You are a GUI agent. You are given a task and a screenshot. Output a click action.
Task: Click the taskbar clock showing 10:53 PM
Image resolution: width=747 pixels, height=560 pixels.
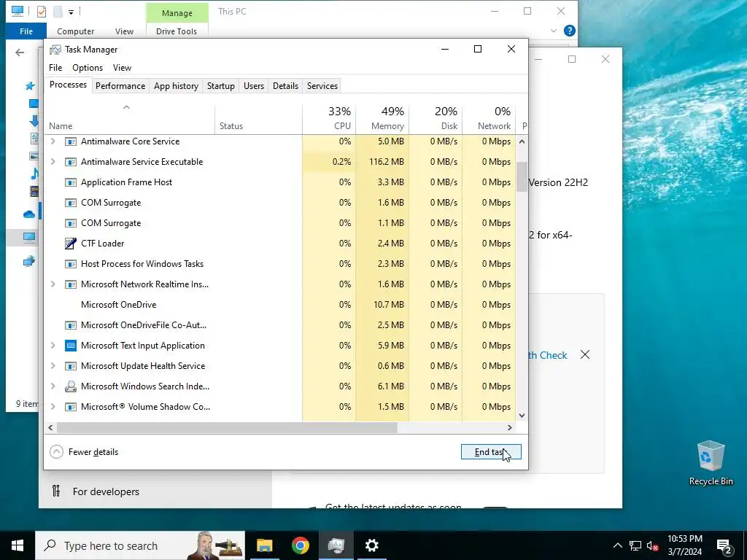point(684,545)
